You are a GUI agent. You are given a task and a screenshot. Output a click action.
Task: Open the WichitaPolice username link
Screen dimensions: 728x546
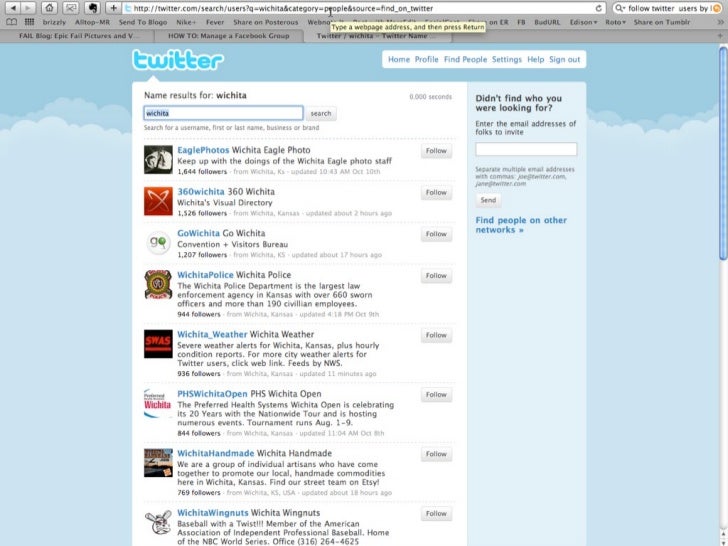[205, 275]
